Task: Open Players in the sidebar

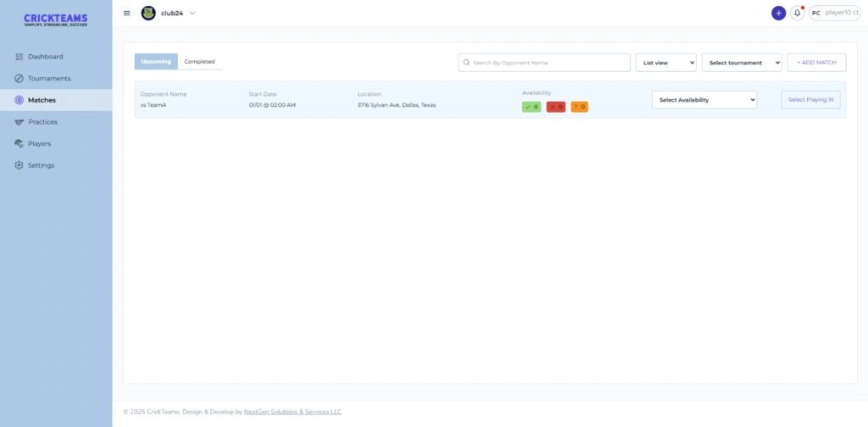Action: pyautogui.click(x=39, y=143)
